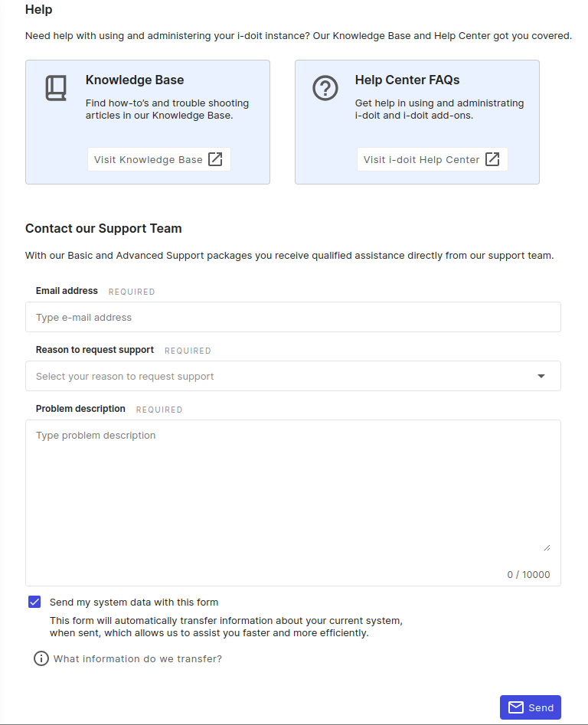The width and height of the screenshot is (588, 725).
Task: Click the Email address field label
Action: [x=67, y=291]
